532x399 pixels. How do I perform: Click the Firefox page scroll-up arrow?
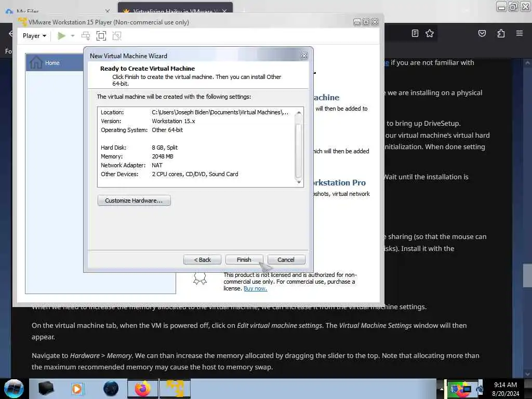tap(527, 63)
